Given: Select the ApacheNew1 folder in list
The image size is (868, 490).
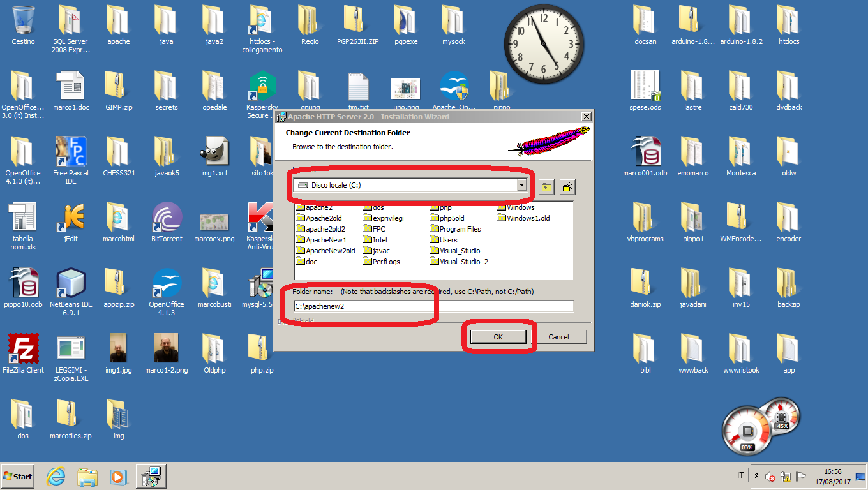Looking at the screenshot, I should click(325, 240).
